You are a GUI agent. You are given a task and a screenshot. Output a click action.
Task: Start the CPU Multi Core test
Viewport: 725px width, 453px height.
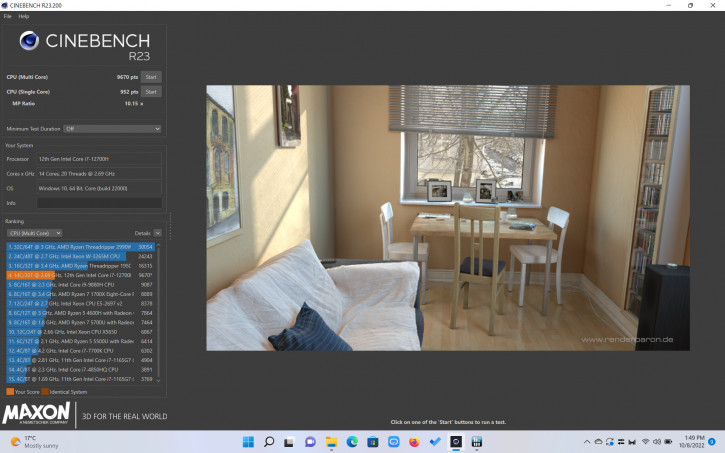pos(151,77)
